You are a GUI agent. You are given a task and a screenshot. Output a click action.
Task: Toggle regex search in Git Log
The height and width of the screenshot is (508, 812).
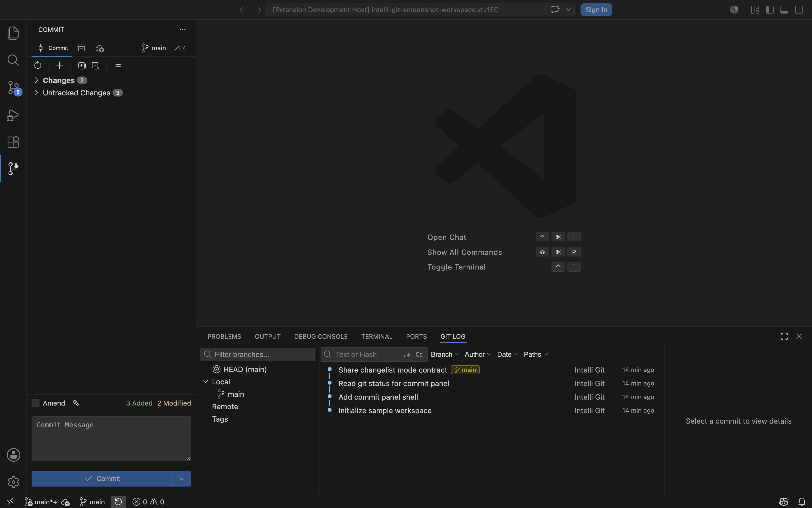pos(407,354)
